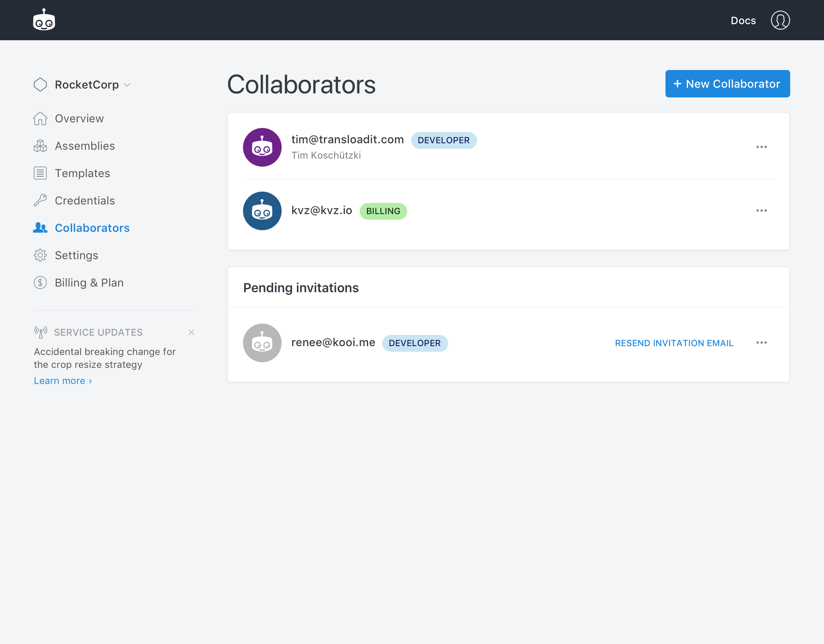Click the New Collaborator button
The width and height of the screenshot is (824, 644).
[x=727, y=84]
